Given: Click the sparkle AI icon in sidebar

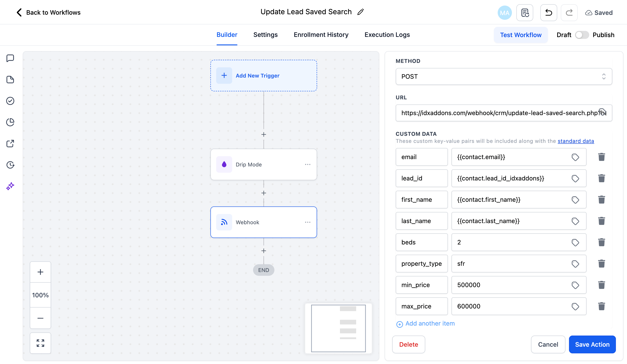Looking at the screenshot, I should [x=10, y=186].
